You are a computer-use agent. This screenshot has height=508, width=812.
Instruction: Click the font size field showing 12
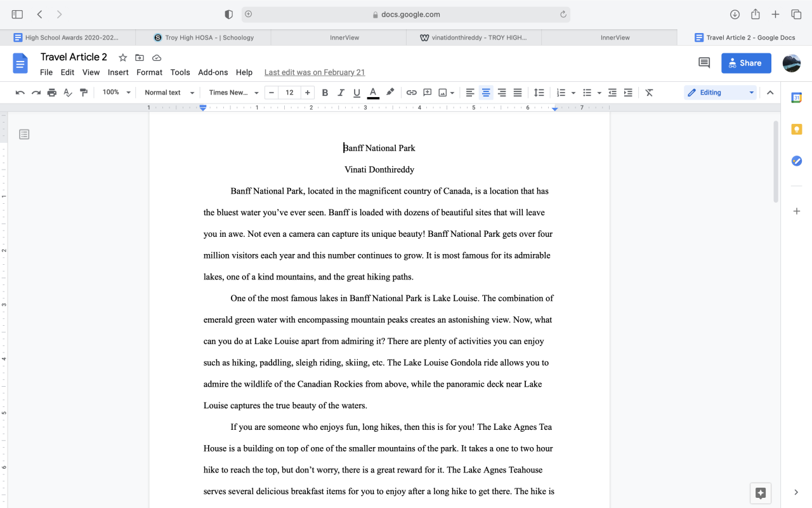[289, 93]
